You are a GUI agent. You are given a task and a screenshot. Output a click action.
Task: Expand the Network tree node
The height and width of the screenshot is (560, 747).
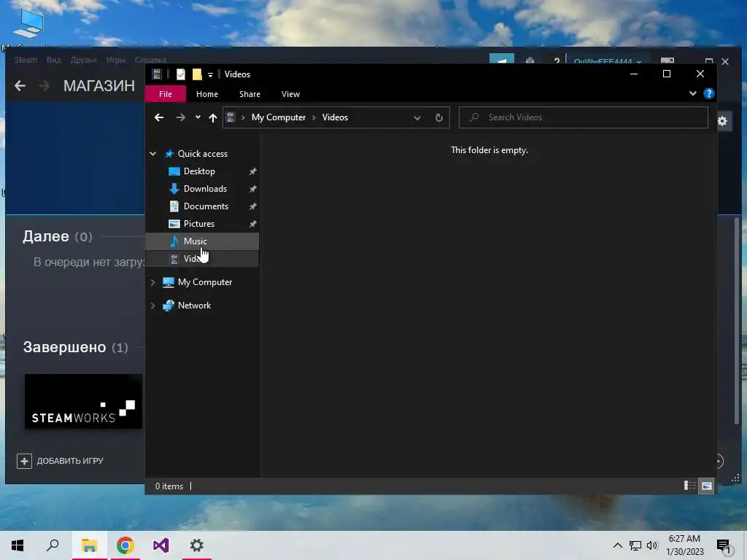click(x=153, y=306)
